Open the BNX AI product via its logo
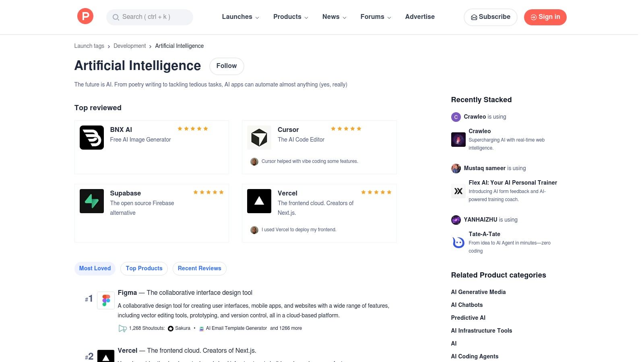644x362 pixels. click(91, 137)
